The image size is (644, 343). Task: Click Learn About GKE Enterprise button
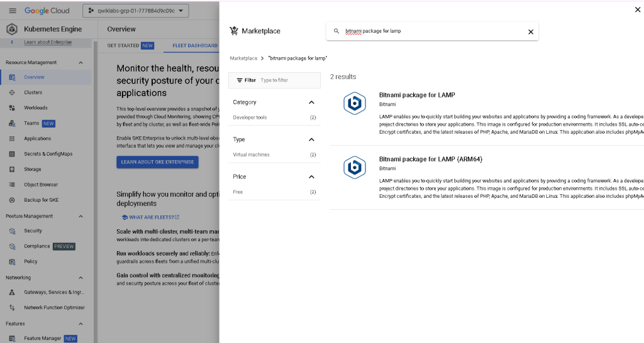pos(157,162)
